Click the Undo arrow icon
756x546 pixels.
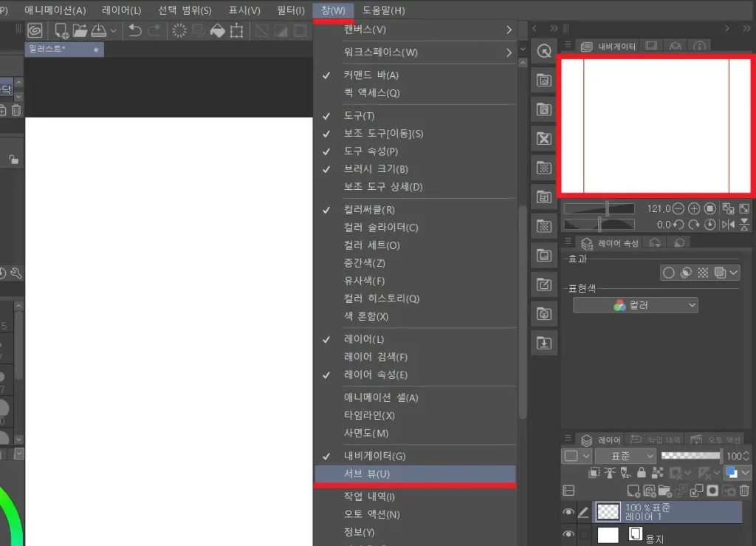134,30
